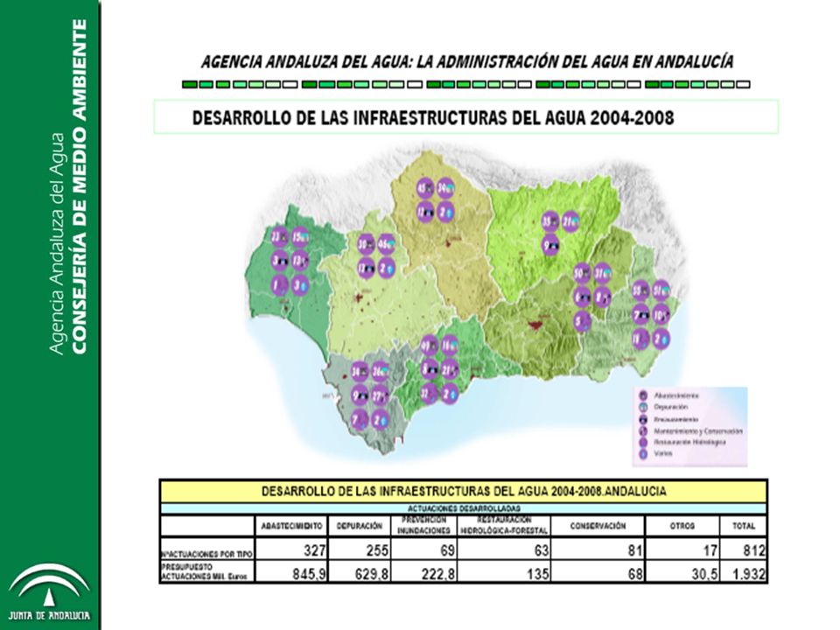Click the table cell showing 63

point(504,549)
